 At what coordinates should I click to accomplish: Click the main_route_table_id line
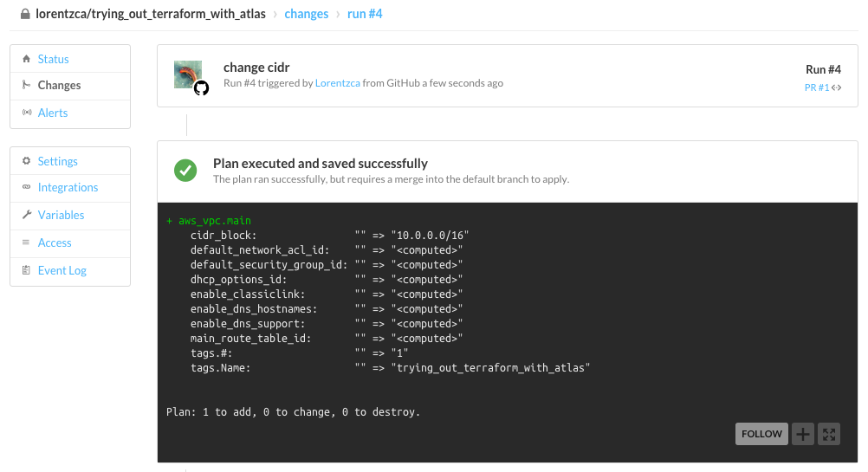(327, 338)
